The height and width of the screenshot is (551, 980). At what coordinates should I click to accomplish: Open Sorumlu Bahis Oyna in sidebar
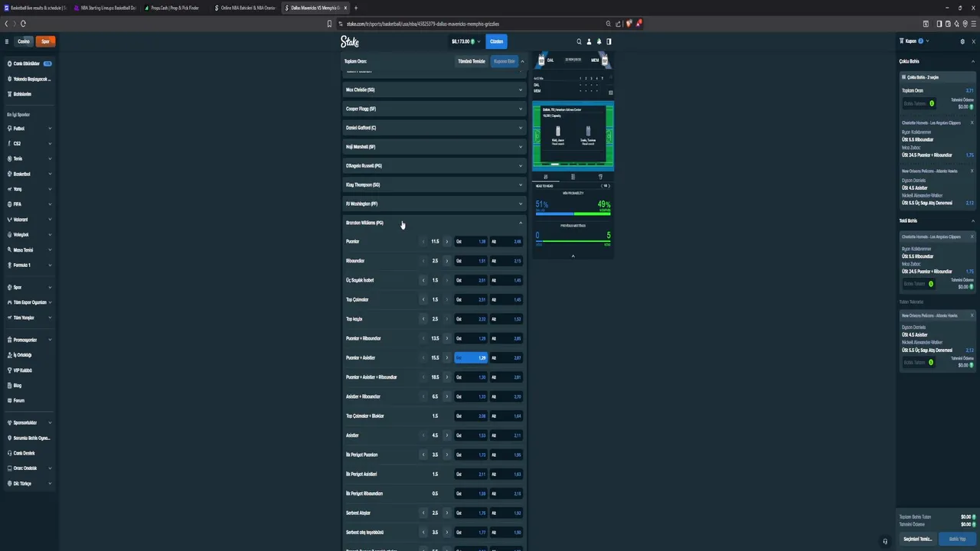[31, 438]
